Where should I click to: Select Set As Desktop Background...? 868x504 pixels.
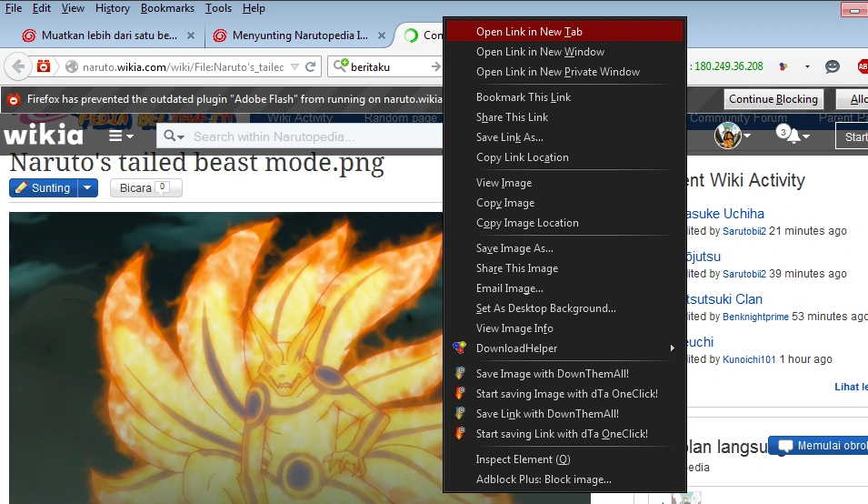(564, 307)
